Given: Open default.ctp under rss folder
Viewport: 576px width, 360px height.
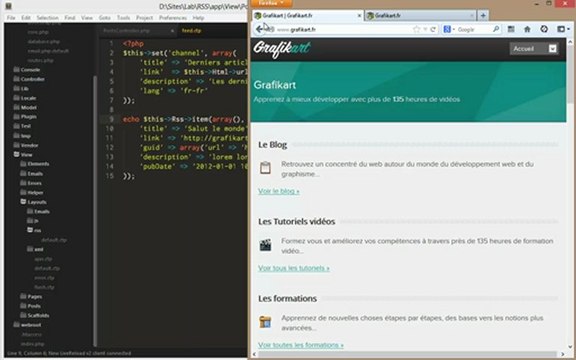Looking at the screenshot, I should coord(54,240).
